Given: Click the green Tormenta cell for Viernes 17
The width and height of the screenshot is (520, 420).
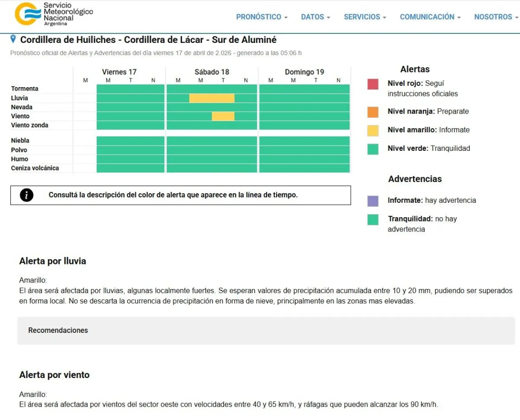Looking at the screenshot, I should click(x=130, y=89).
